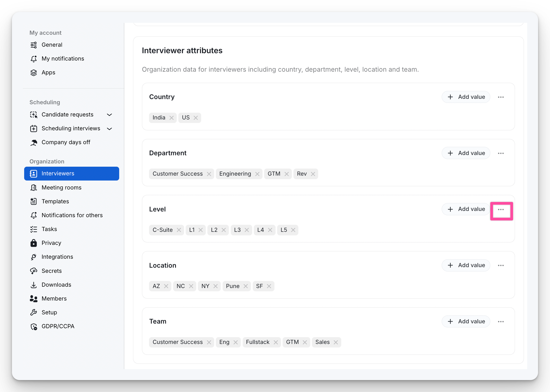The width and height of the screenshot is (550, 392).
Task: Add a value to Country
Action: tap(466, 97)
